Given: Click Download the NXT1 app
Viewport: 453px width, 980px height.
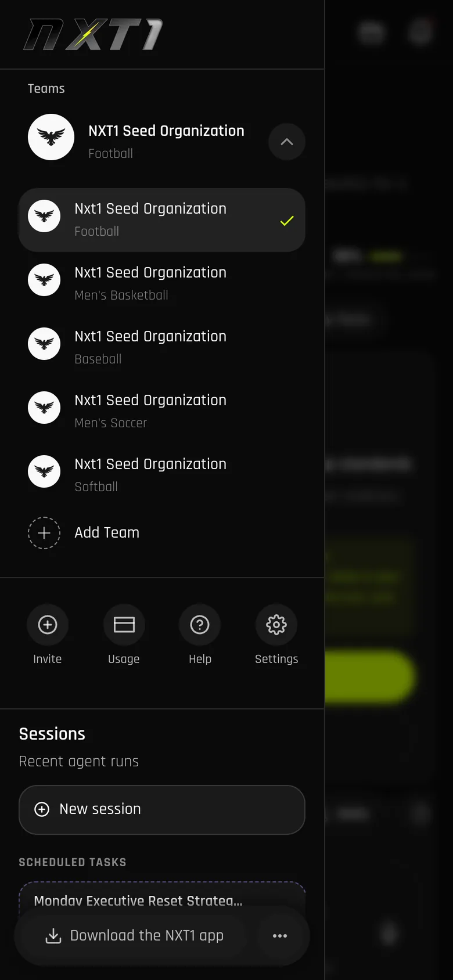Looking at the screenshot, I should coord(134,935).
